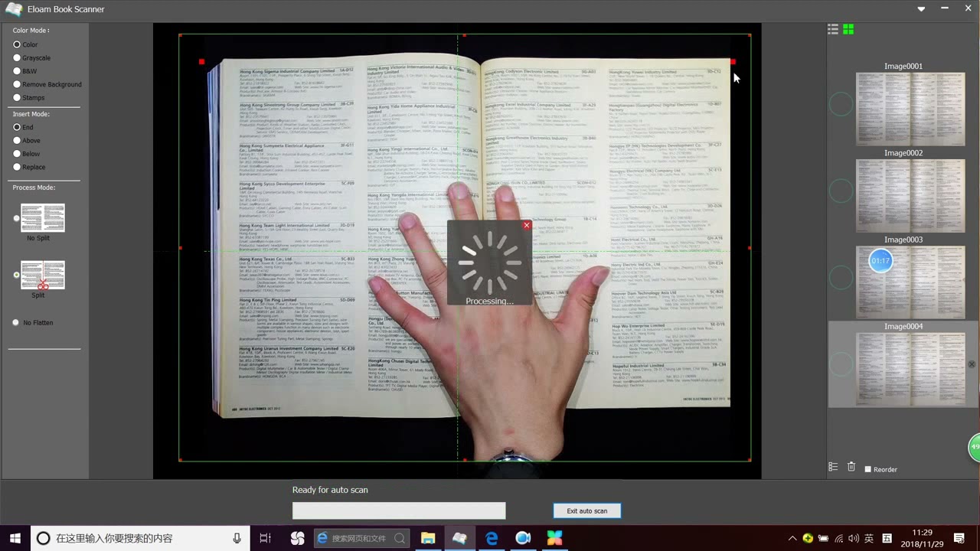Click the No Split page layout icon
Viewport: 980px width, 551px height.
coord(43,217)
